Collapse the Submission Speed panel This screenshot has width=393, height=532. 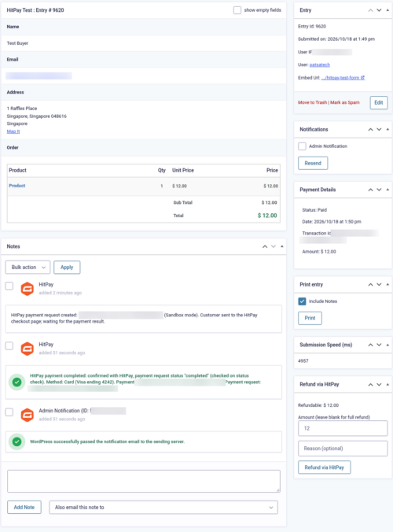click(387, 345)
